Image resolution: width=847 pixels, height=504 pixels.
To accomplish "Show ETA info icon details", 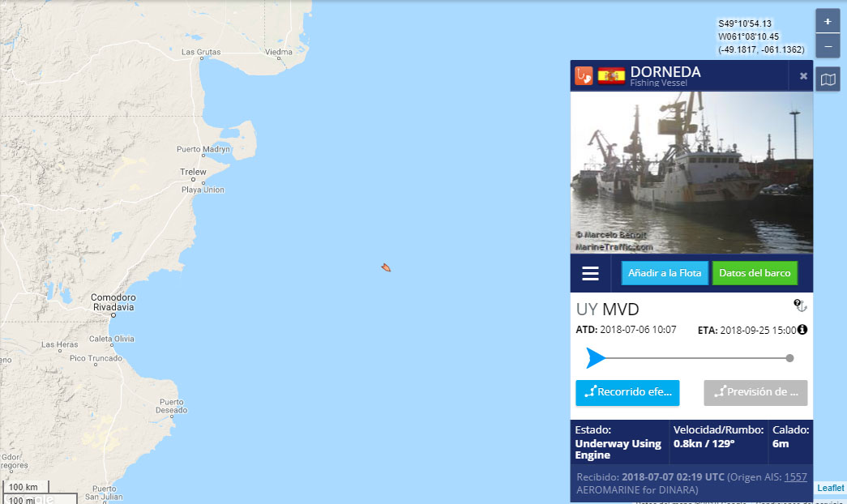I will (x=802, y=330).
